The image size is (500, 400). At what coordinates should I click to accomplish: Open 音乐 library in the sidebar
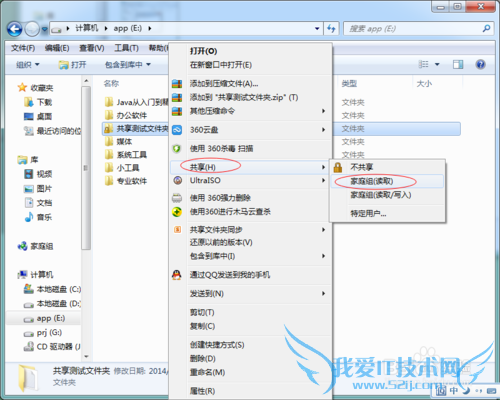pyautogui.click(x=44, y=217)
